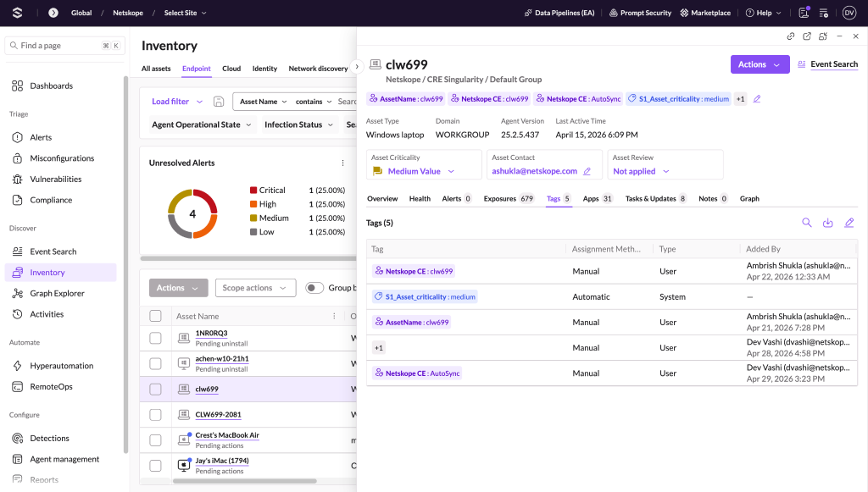Expand Infection Status filter
Screen dimensions: 868x492
click(298, 125)
